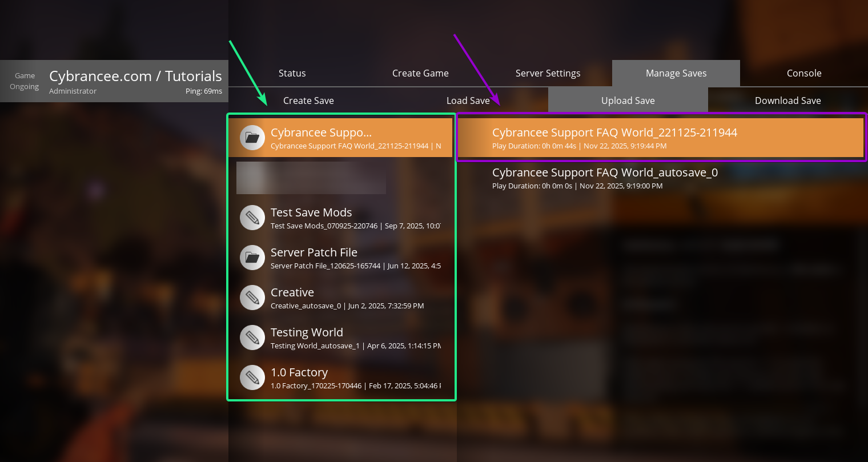Click the Administrator role label
This screenshot has width=868, height=462.
pyautogui.click(x=73, y=91)
